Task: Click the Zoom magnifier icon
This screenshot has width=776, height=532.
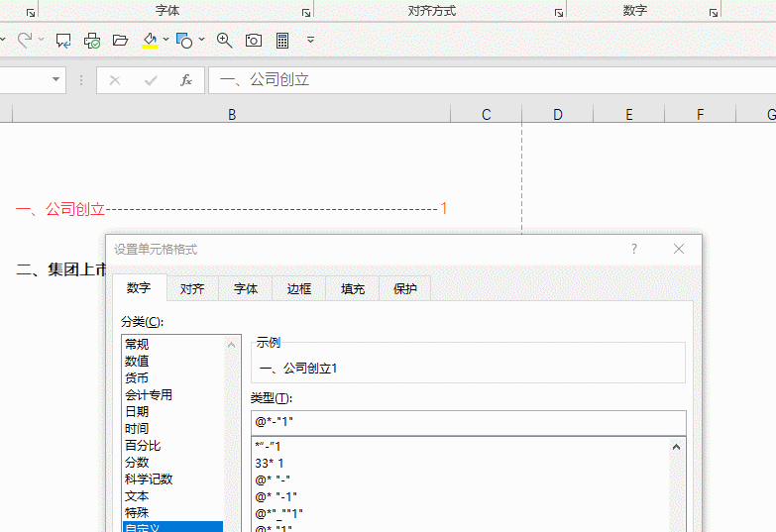Action: point(224,40)
